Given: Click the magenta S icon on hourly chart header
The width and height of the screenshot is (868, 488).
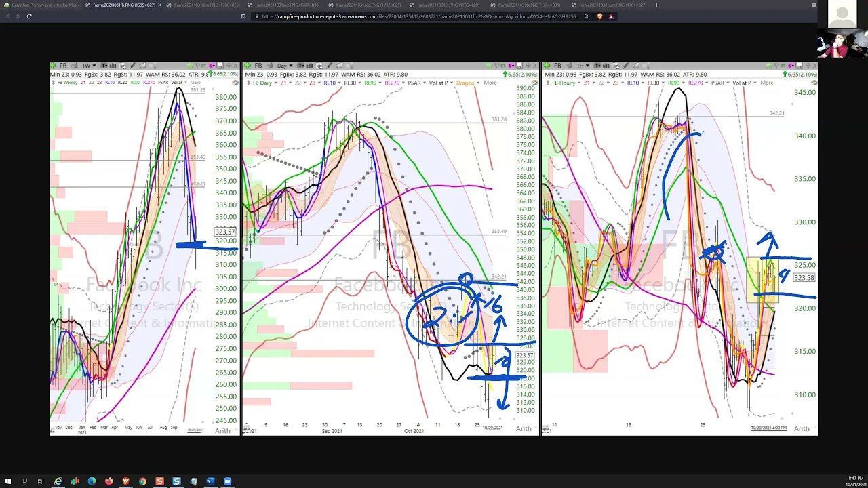Looking at the screenshot, I should pos(791,66).
